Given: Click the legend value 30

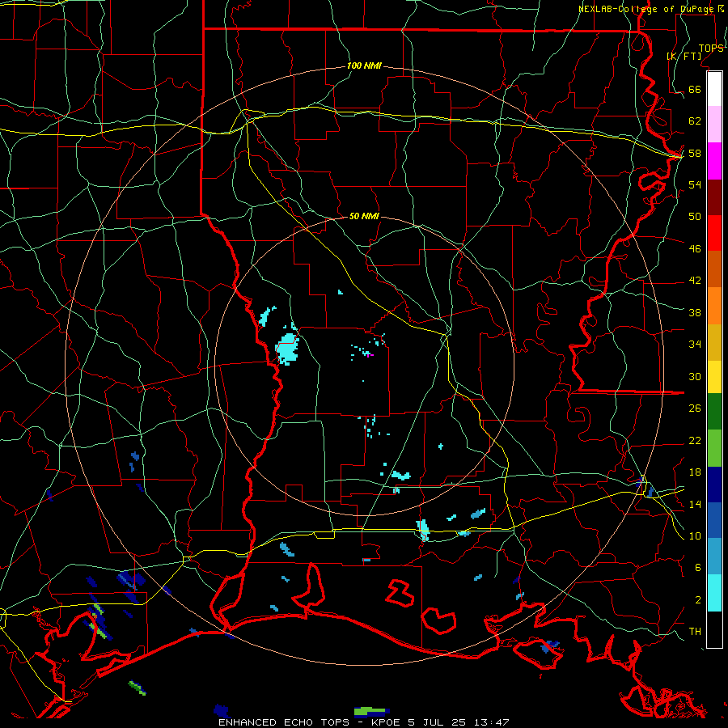Looking at the screenshot, I should [695, 376].
